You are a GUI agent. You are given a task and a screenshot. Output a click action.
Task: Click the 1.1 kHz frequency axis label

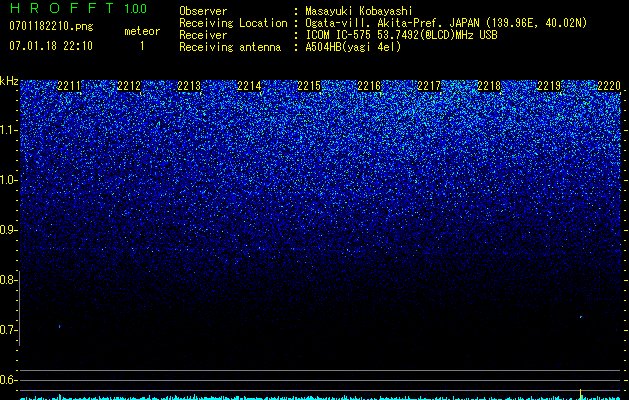[x=8, y=130]
